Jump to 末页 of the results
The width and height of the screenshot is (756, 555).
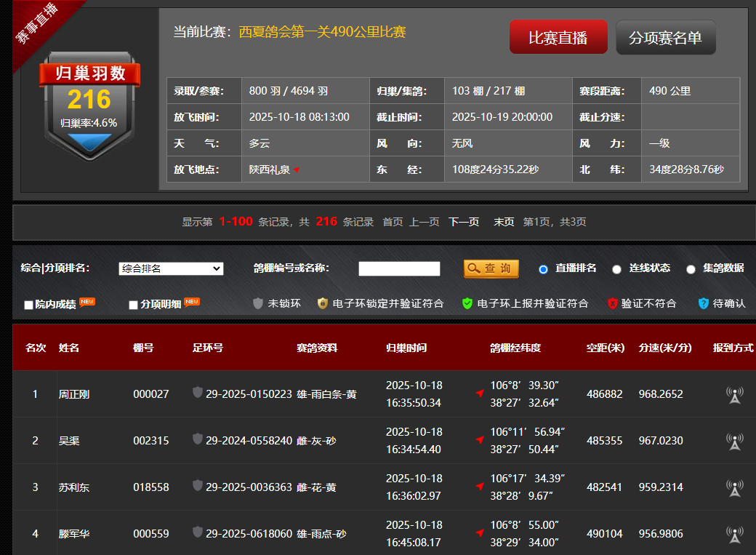504,222
